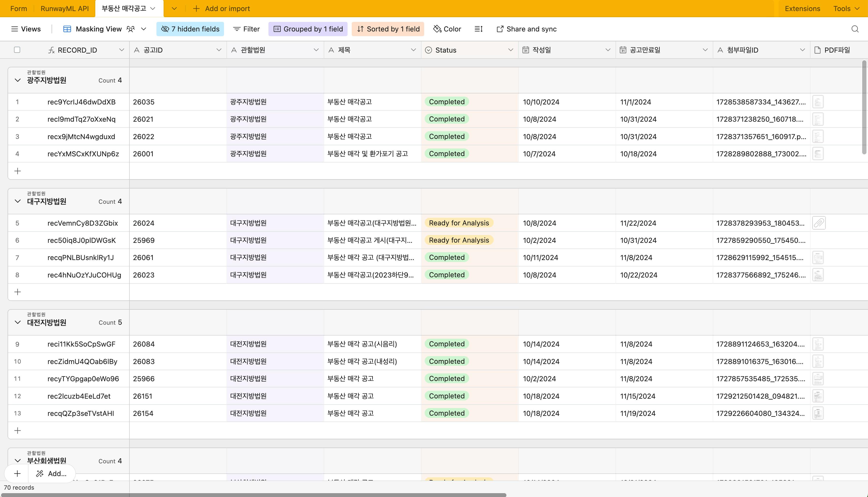Switch to the Form tab
Image resolution: width=868 pixels, height=497 pixels.
tap(18, 9)
